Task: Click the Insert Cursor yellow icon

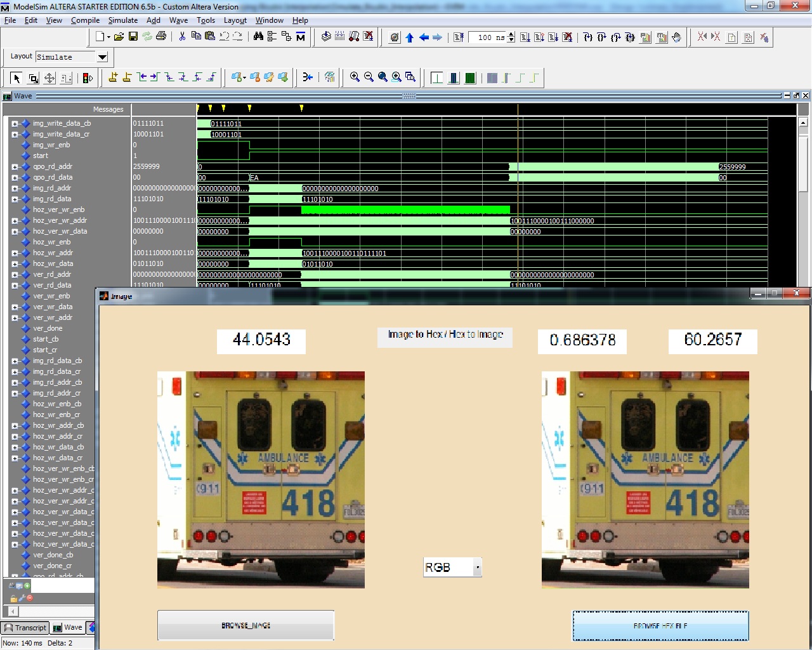Action: 113,77
